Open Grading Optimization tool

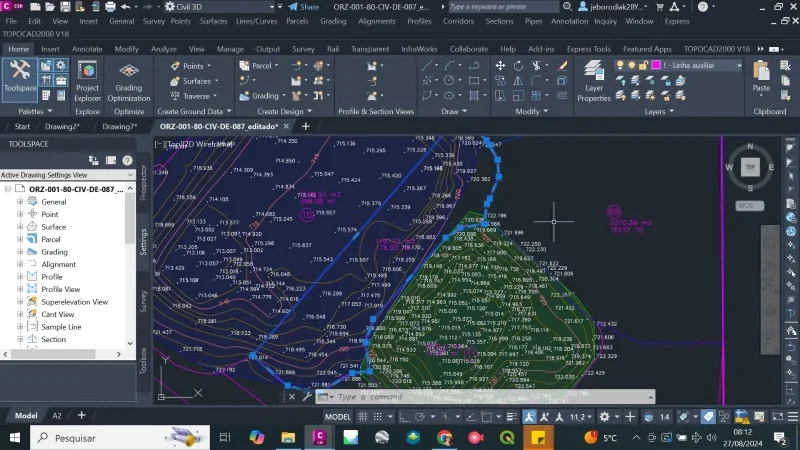(129, 82)
